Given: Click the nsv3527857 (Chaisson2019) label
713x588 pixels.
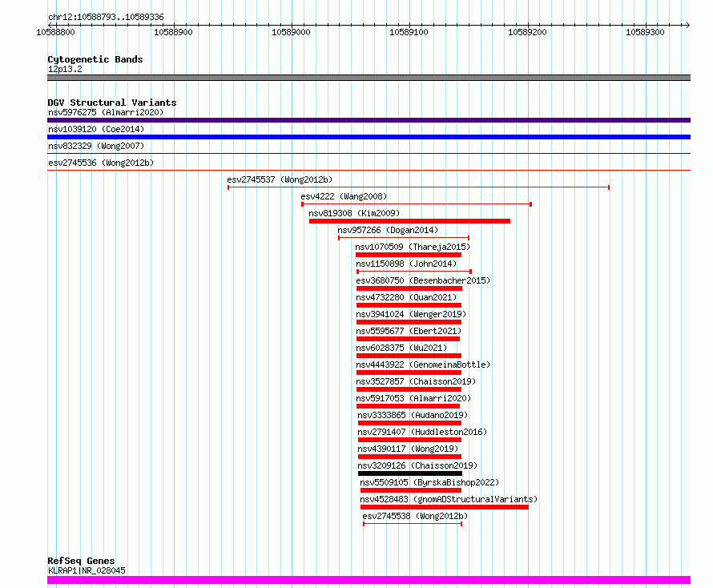Looking at the screenshot, I should click(x=416, y=381).
